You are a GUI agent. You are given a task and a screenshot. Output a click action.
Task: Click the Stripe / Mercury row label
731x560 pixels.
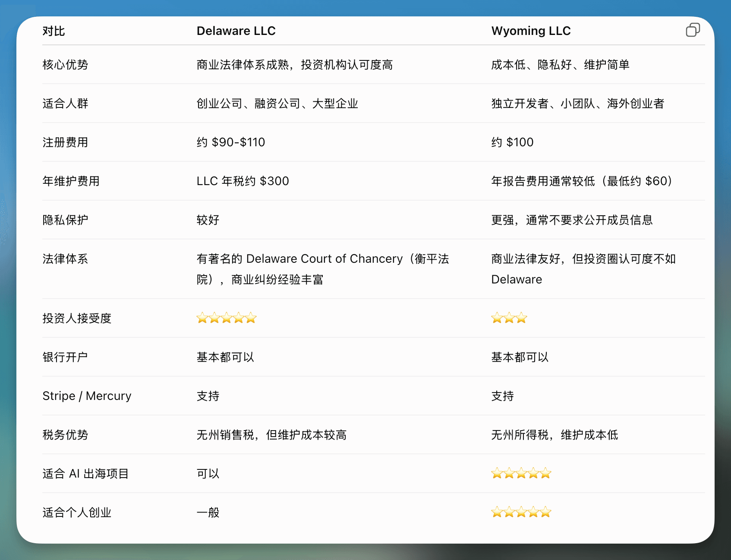(87, 396)
